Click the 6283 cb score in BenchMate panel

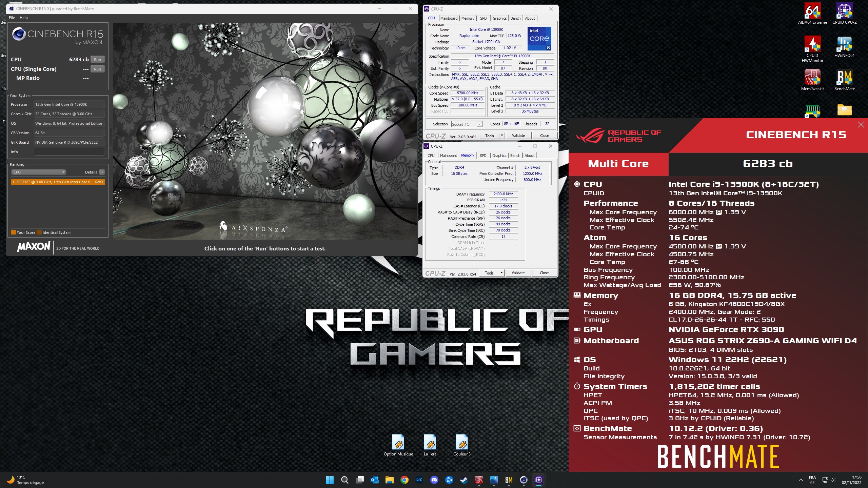pyautogui.click(x=768, y=164)
